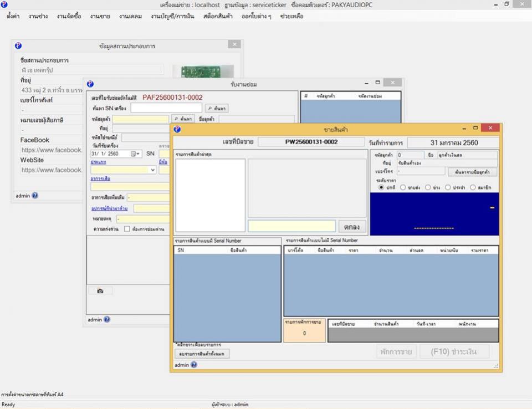Tick the ต้องการซ่อมด่วน urgent checkbox

[x=127, y=228]
